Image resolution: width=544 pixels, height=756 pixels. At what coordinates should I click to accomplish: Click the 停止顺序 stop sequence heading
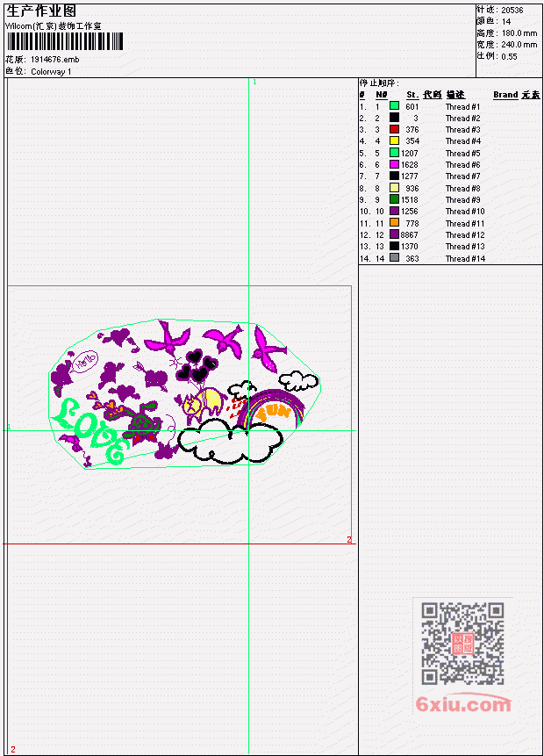[379, 83]
